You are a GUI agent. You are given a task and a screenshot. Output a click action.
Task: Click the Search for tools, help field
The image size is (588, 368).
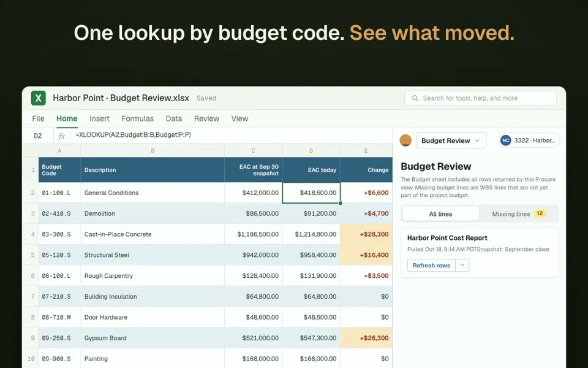coord(480,98)
